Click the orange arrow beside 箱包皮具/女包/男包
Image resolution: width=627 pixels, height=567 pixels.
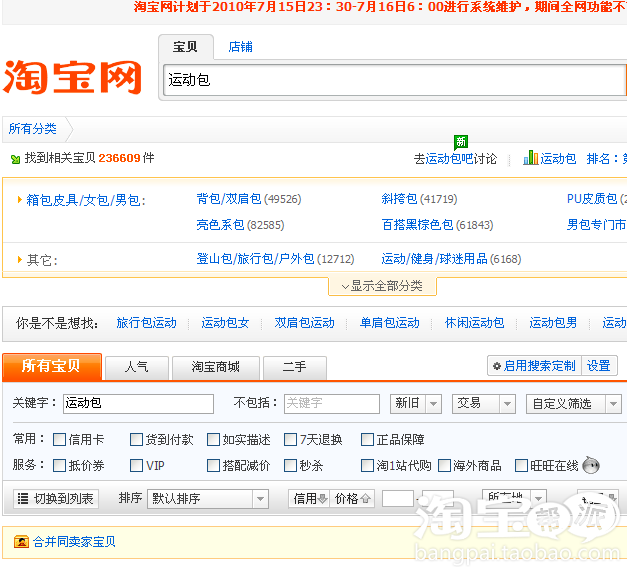(19, 199)
